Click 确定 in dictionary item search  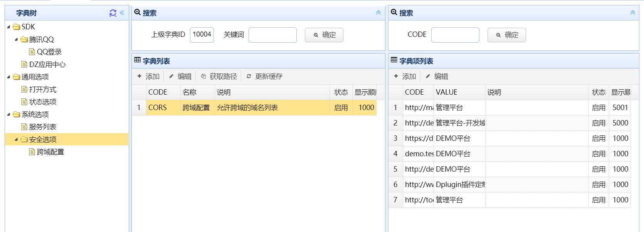click(x=507, y=35)
